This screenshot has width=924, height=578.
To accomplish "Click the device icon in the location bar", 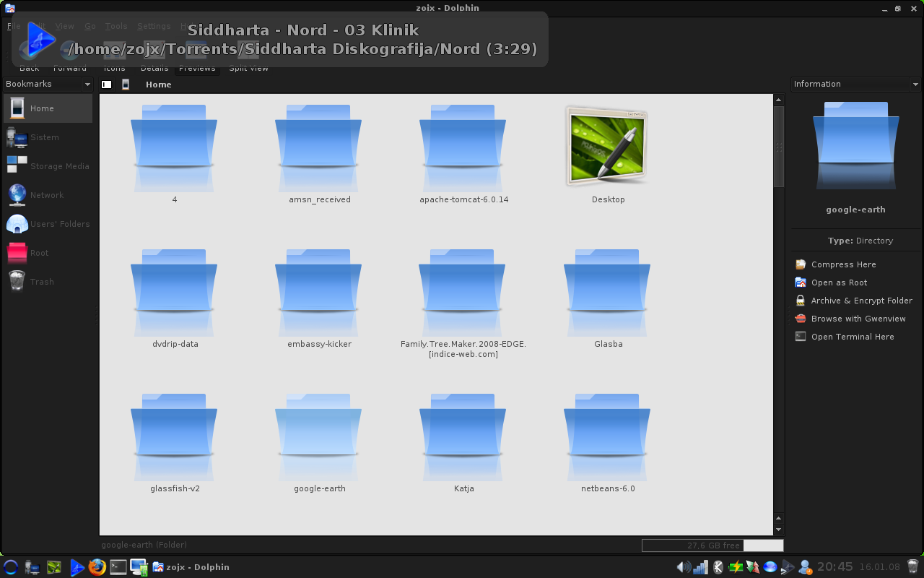I will pyautogui.click(x=126, y=85).
